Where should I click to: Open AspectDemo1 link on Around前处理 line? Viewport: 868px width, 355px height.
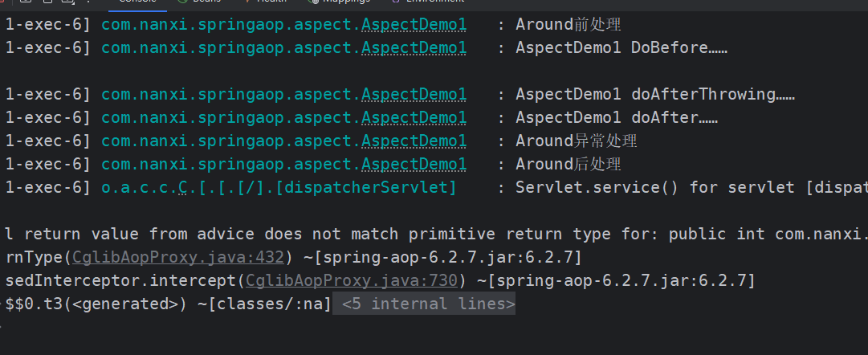point(414,25)
